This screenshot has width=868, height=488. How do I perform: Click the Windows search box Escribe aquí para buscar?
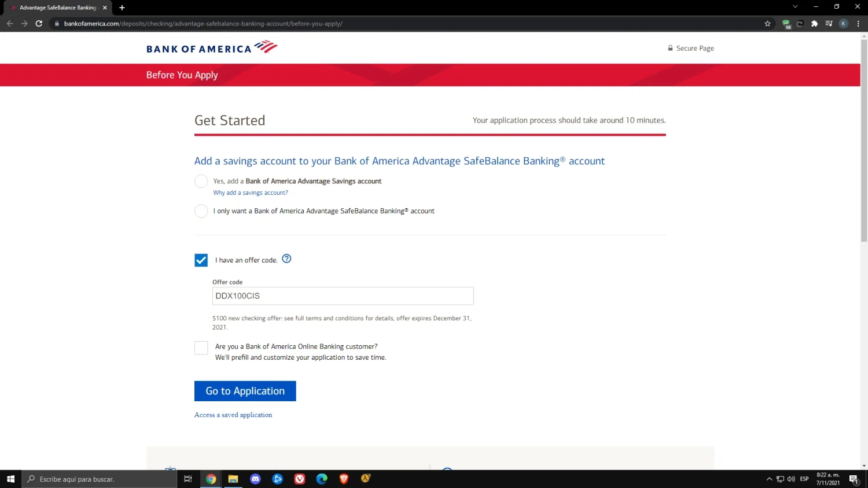pos(100,479)
